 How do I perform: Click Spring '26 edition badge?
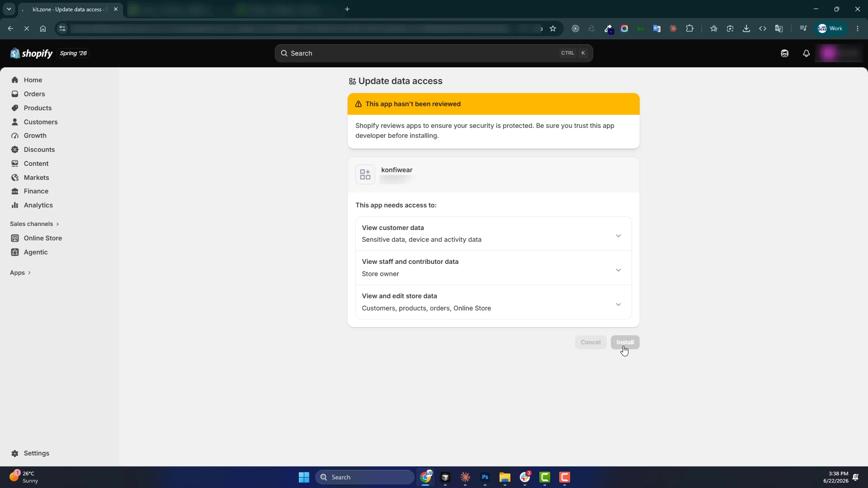coord(73,53)
